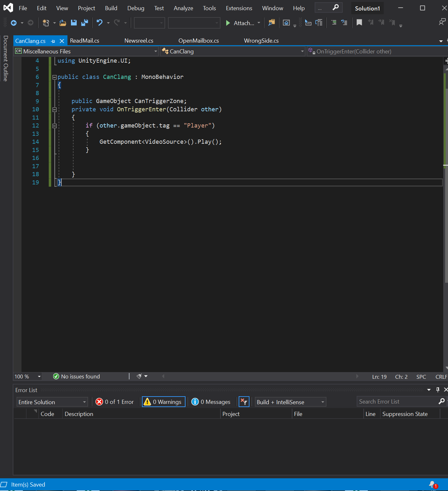The image size is (448, 491).
Task: Collapse the CanClang class code block
Action: (54, 77)
